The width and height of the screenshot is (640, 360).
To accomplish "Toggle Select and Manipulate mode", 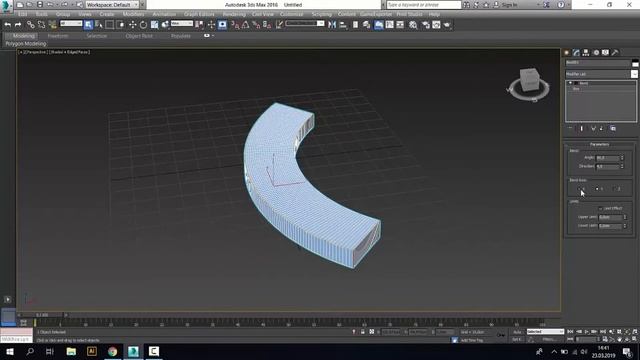I will point(211,25).
